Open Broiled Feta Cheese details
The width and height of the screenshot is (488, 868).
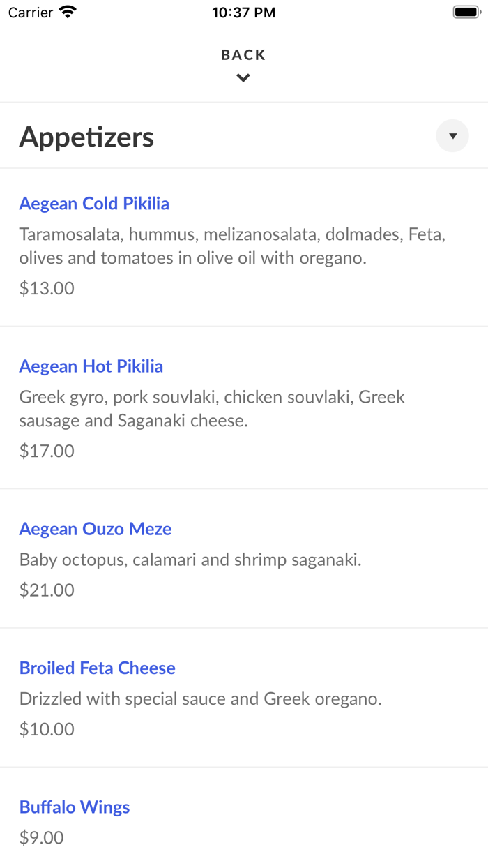[x=97, y=668]
